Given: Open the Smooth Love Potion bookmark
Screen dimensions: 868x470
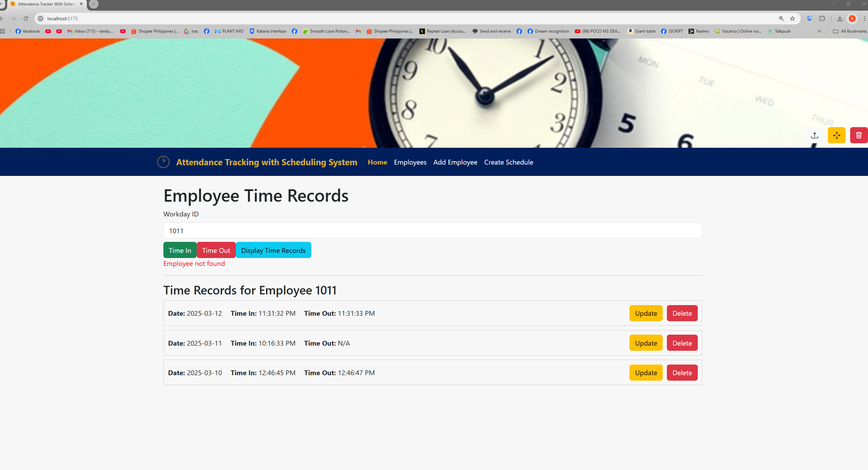Looking at the screenshot, I should 327,31.
